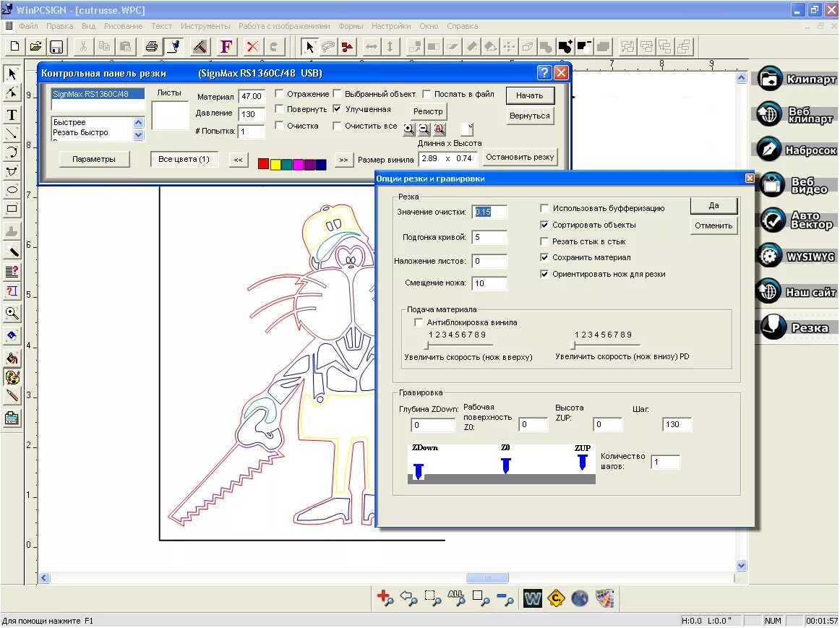Click the red F font toolbar icon

click(226, 46)
